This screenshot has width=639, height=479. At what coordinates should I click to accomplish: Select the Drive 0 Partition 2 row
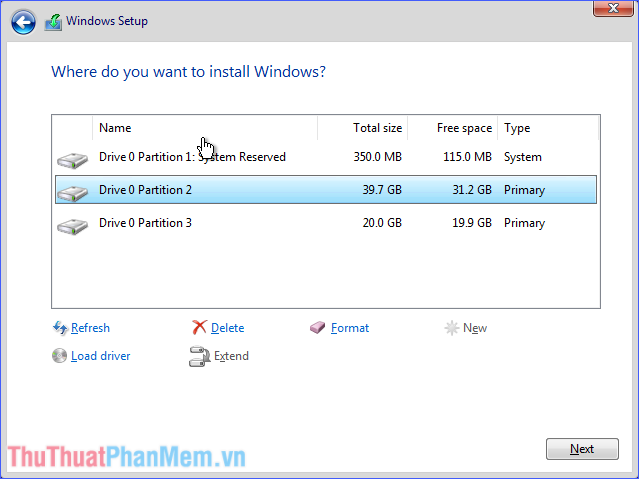click(x=326, y=190)
